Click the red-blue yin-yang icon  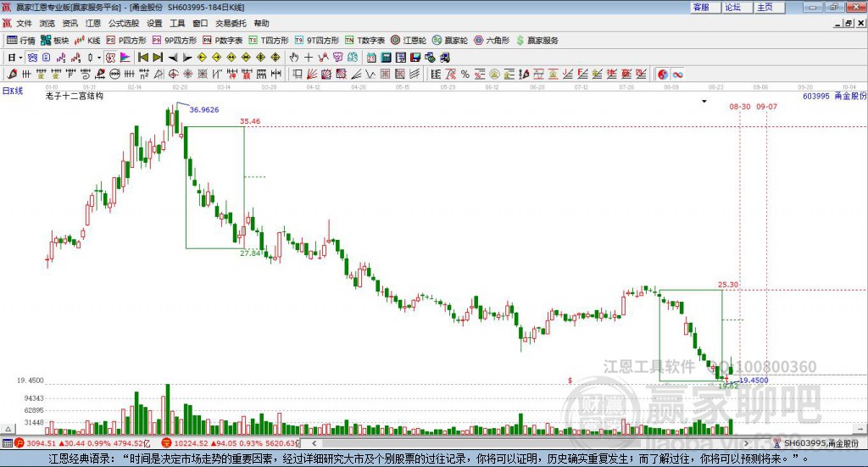pos(663,75)
